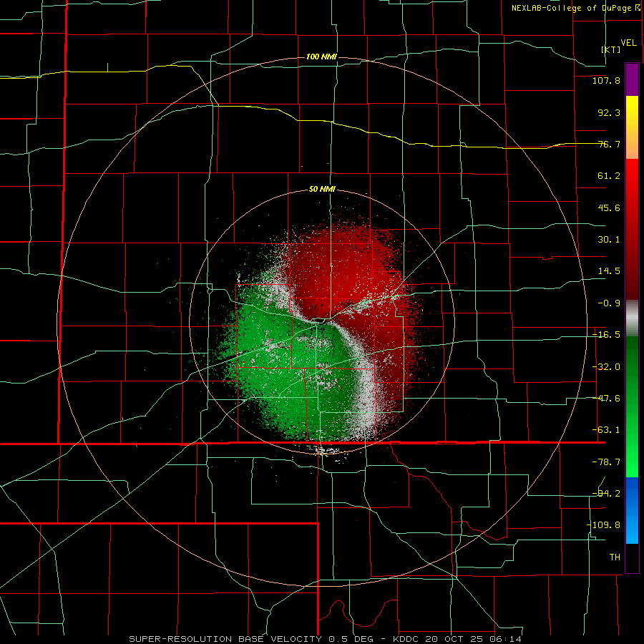Screen dimensions: 644x644
Task: Click the 14.5 velocity scale value
Action: pyautogui.click(x=609, y=271)
